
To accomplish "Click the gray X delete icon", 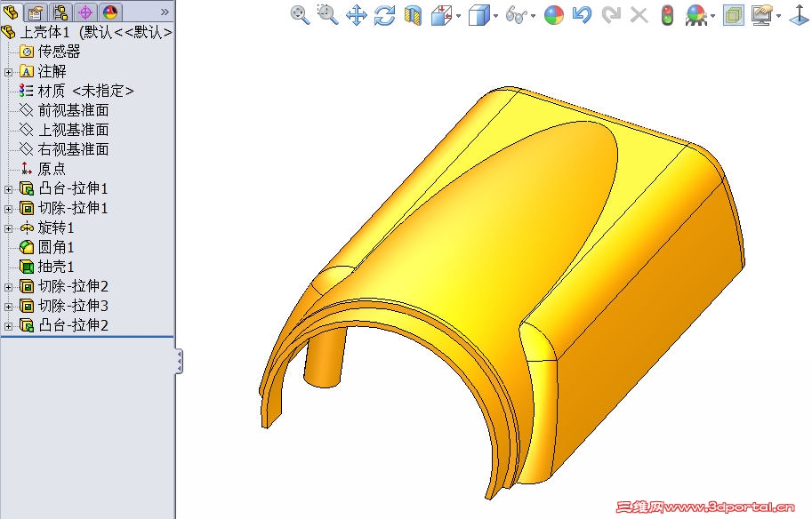I will click(639, 15).
